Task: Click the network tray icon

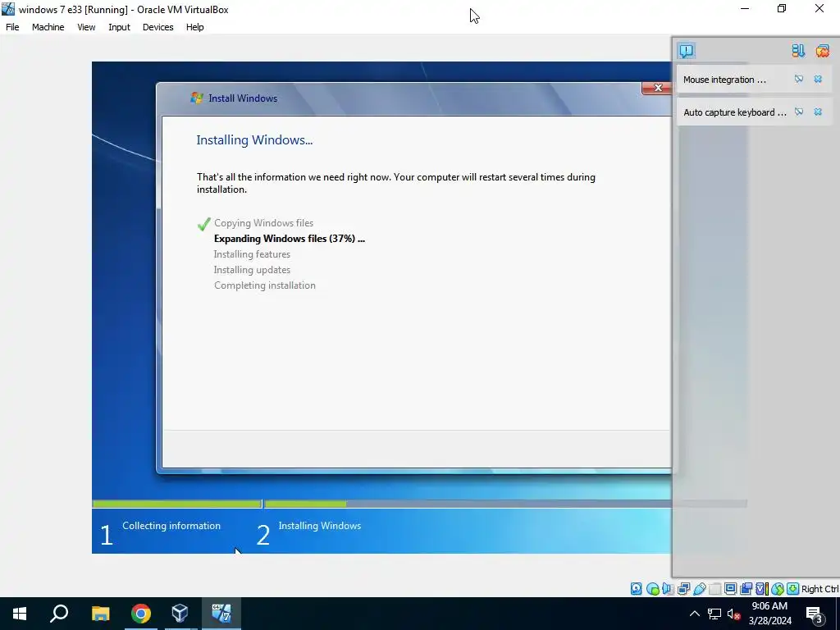Action: point(714,614)
